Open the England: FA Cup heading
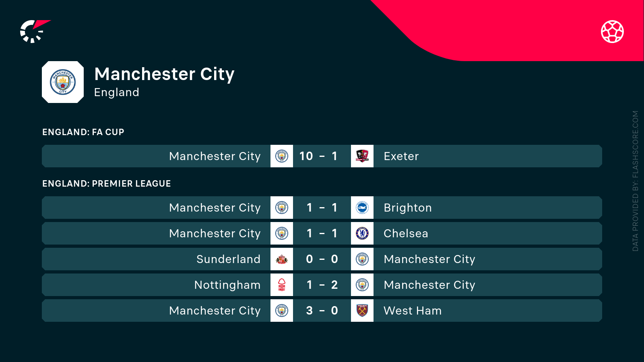 83,132
